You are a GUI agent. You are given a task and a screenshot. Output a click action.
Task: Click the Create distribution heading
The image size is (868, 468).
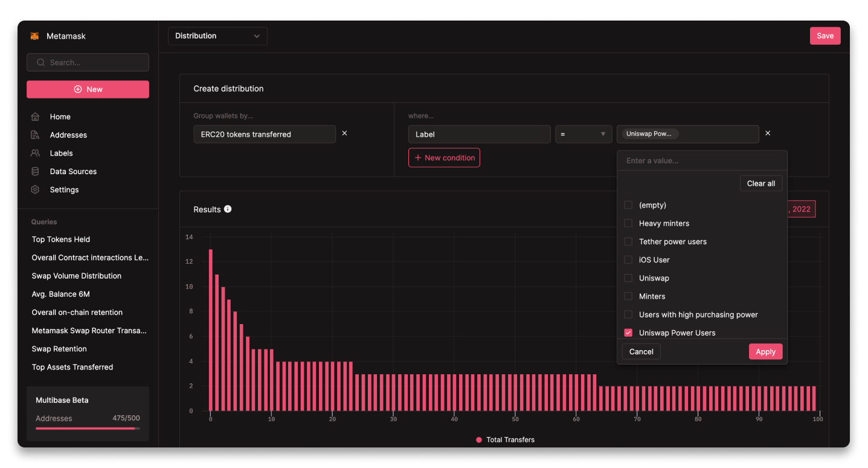point(228,88)
